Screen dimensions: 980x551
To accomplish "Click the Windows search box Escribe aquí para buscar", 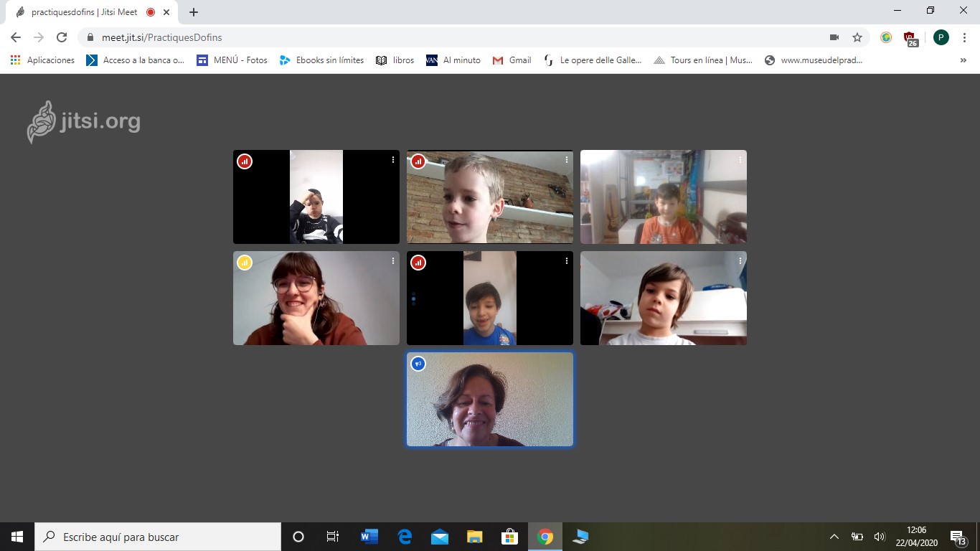I will (158, 537).
